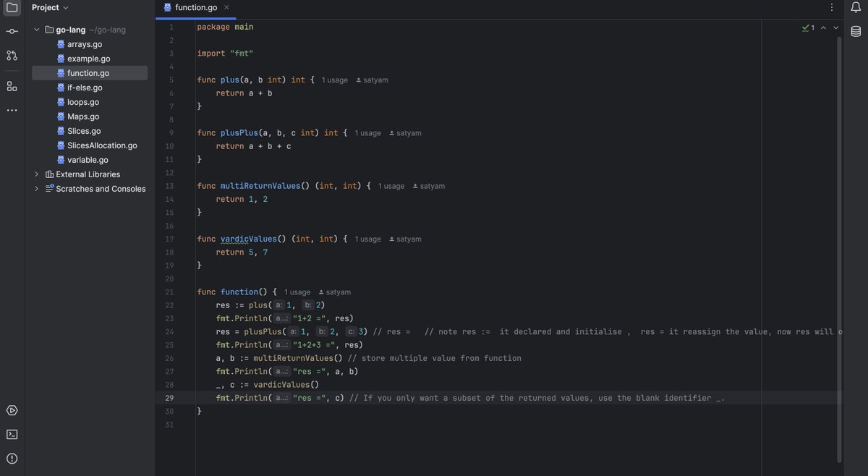Click '1 usage' hint beside multiReturnValues
This screenshot has height=476, width=868.
pos(391,186)
